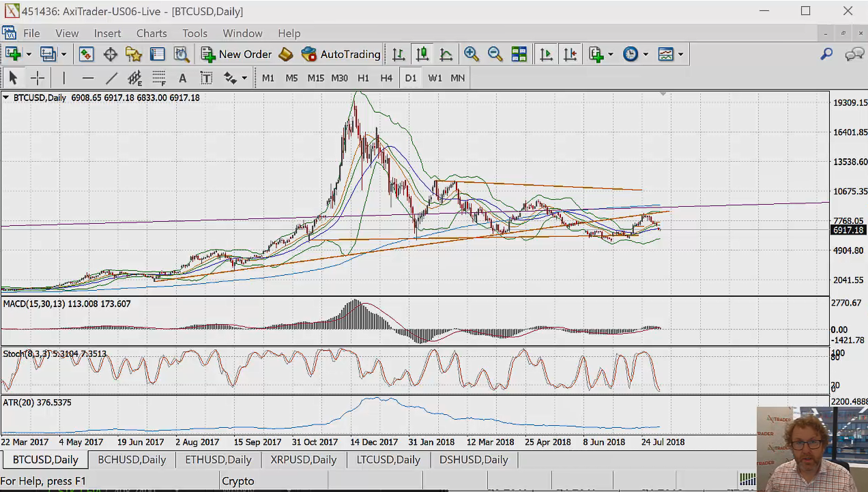Open the Navigator panel star-folder icon
Viewport: 868px width, 492px height.
[x=134, y=55]
